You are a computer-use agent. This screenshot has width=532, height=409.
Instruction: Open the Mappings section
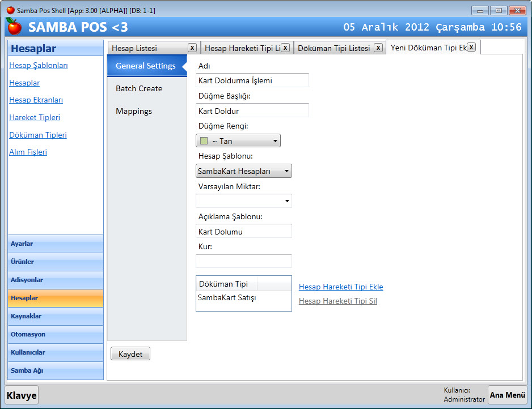134,112
